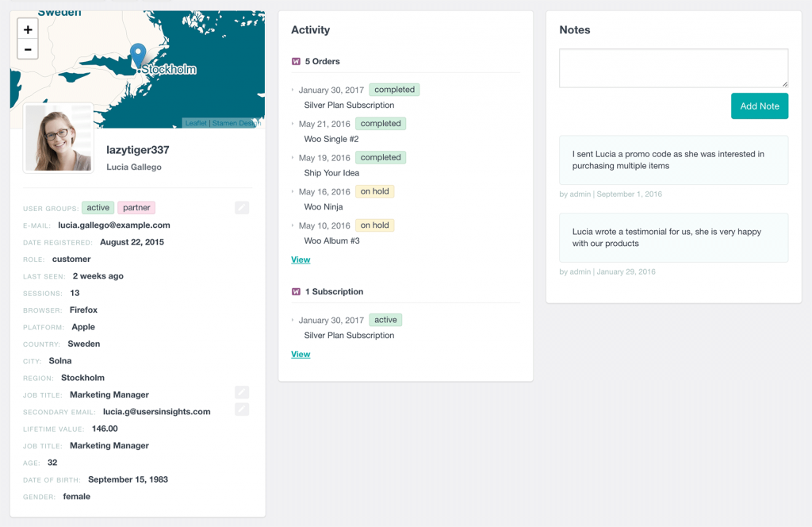The image size is (812, 527).
Task: Open the Leaflet attribution link on the map
Action: coord(195,122)
